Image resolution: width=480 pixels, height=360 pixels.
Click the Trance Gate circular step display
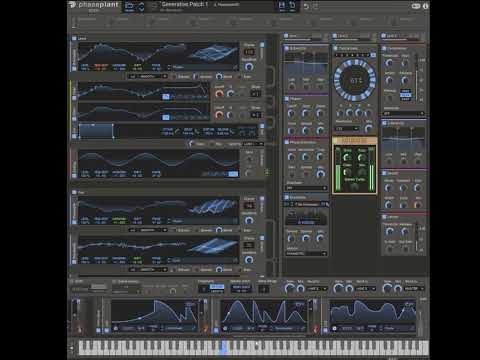tap(355, 80)
